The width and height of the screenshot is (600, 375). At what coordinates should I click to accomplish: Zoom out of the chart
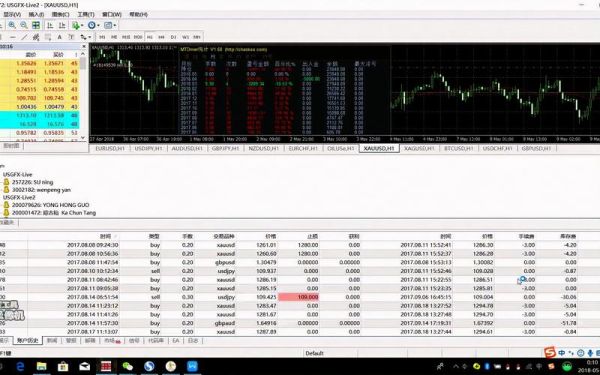[x=24, y=25]
